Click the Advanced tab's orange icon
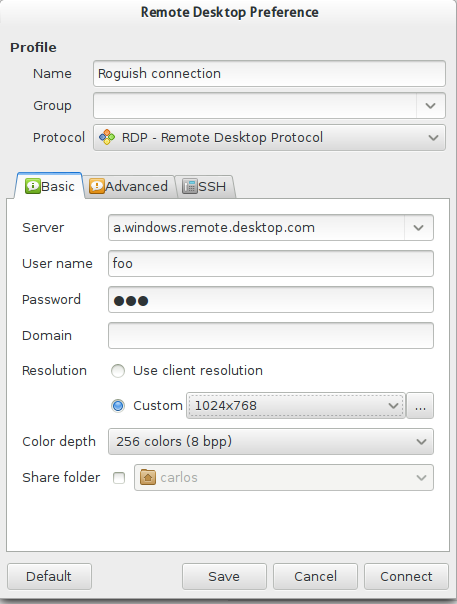 coord(97,186)
